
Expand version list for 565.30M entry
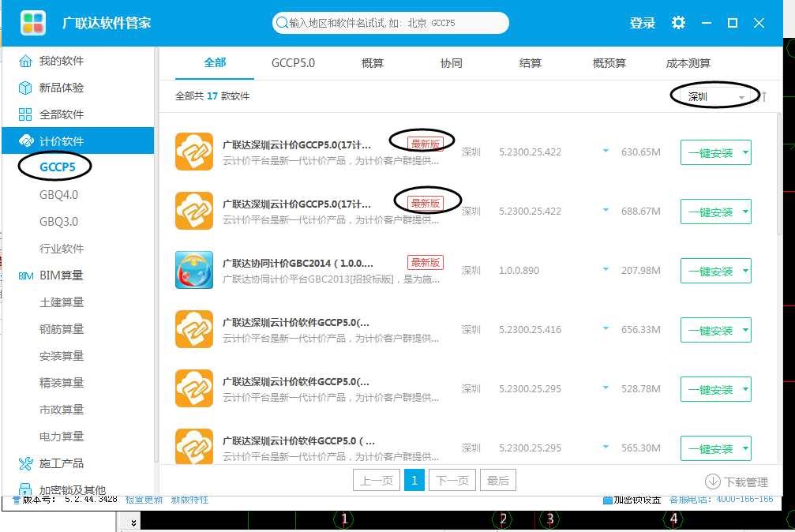(606, 448)
